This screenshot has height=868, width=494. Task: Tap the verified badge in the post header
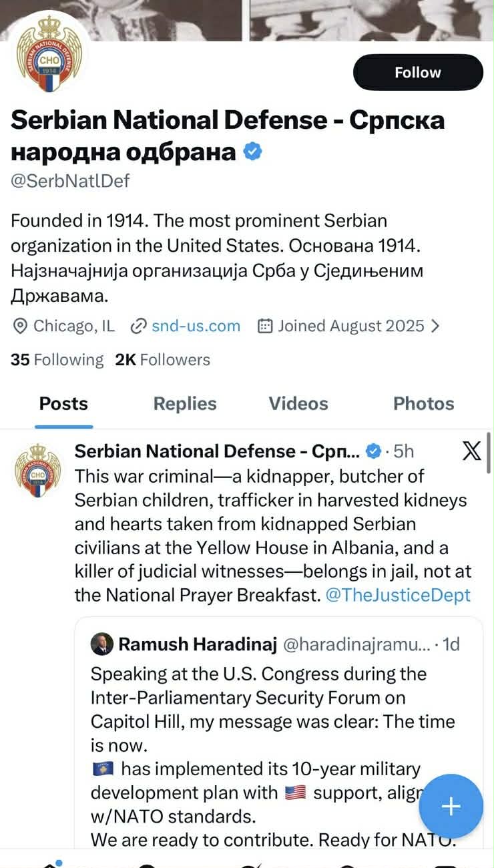coord(375,451)
